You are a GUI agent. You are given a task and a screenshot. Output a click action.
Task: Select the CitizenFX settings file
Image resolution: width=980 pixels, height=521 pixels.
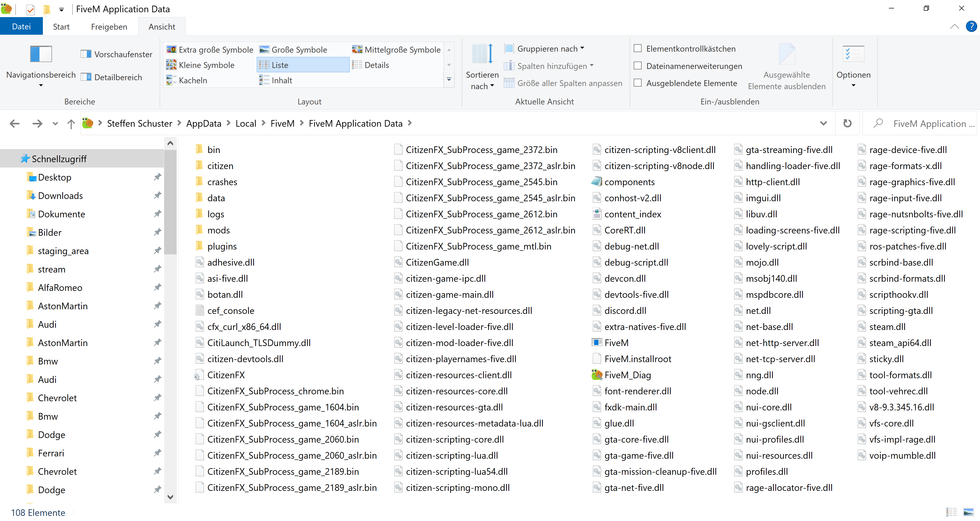click(x=220, y=375)
